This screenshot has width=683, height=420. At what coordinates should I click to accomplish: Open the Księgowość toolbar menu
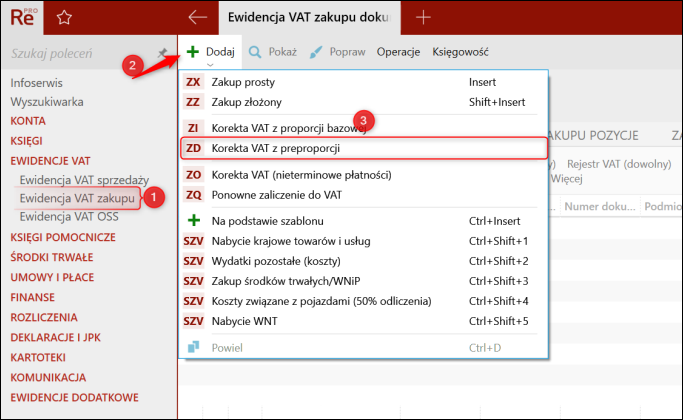click(460, 52)
